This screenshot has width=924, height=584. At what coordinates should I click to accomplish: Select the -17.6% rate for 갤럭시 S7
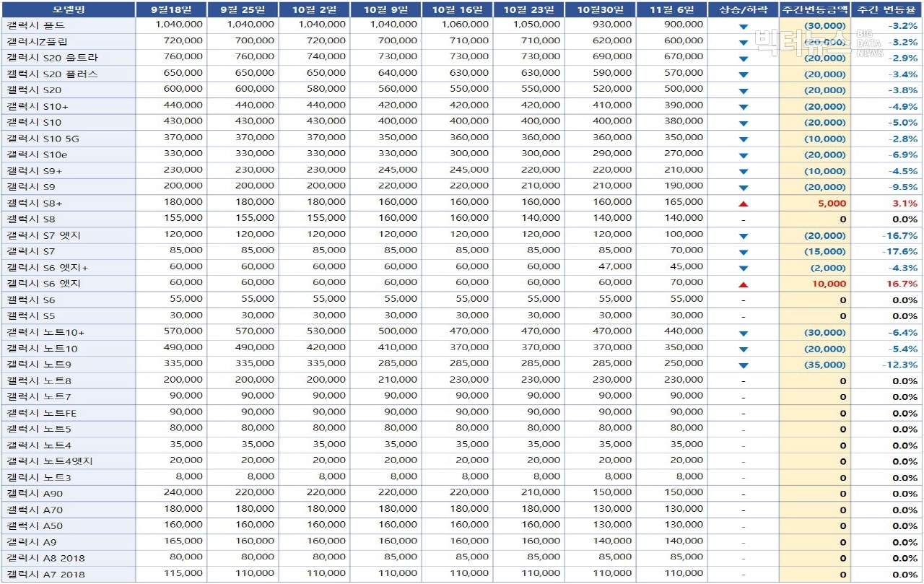[899, 252]
